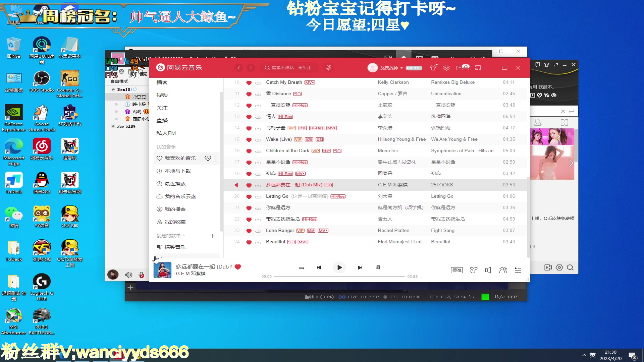Open 视频 in sidebar
This screenshot has height=362, width=644.
point(162,95)
